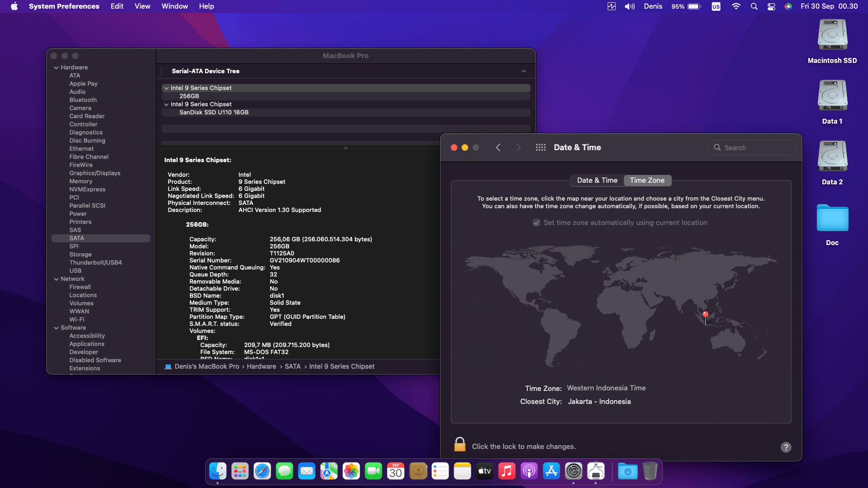
Task: Select Storage in the Hardware sidebar
Action: coord(80,255)
